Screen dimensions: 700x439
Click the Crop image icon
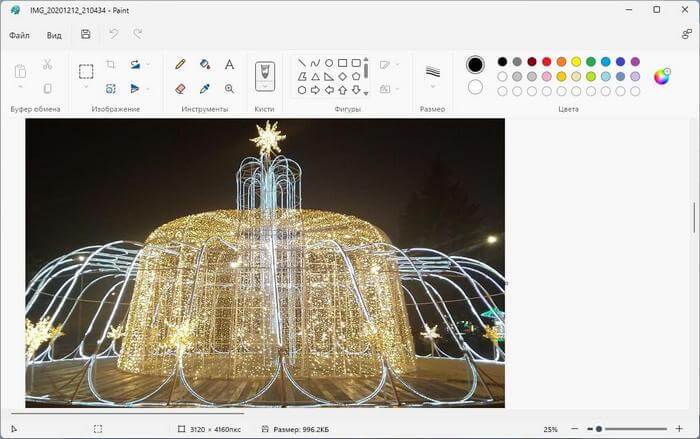(x=111, y=64)
